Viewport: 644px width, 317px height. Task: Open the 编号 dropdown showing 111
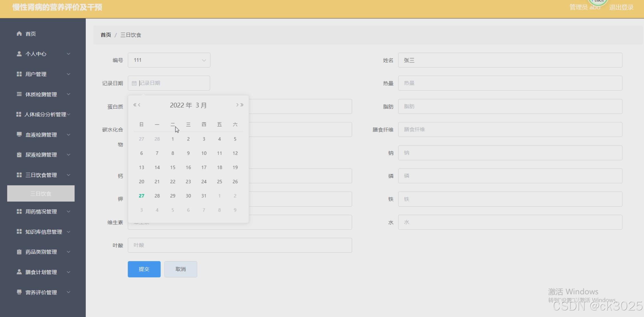169,60
